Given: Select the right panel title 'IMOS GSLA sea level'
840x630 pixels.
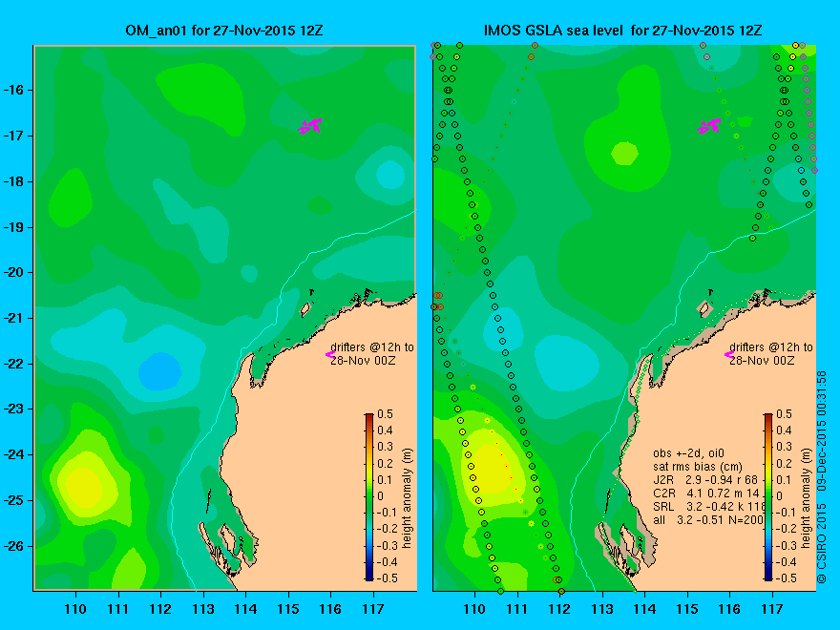Looking at the screenshot, I should tap(554, 30).
